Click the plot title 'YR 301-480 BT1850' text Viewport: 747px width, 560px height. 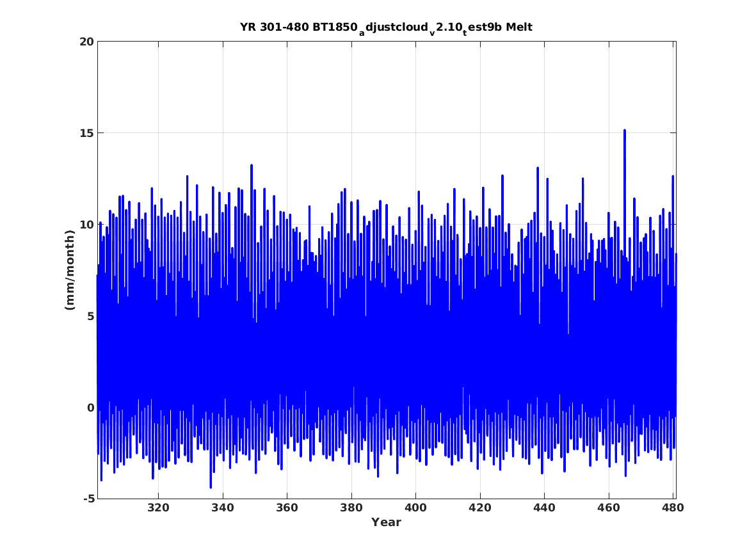point(299,27)
